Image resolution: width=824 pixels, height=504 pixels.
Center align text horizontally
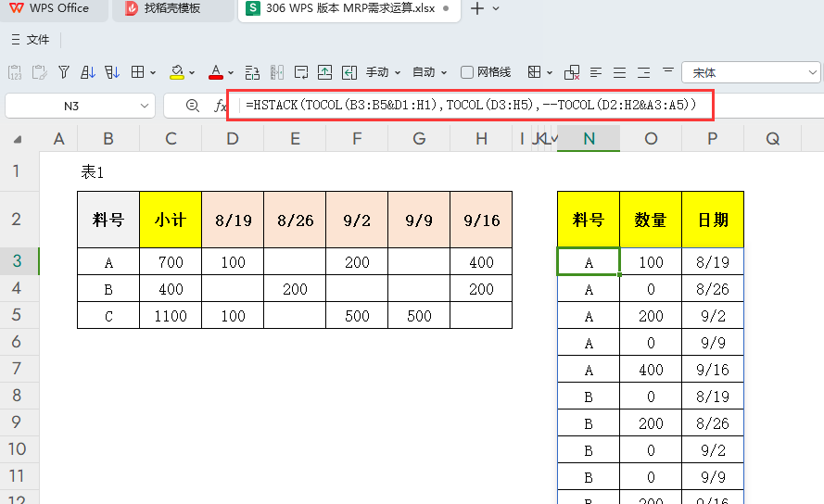coord(619,72)
